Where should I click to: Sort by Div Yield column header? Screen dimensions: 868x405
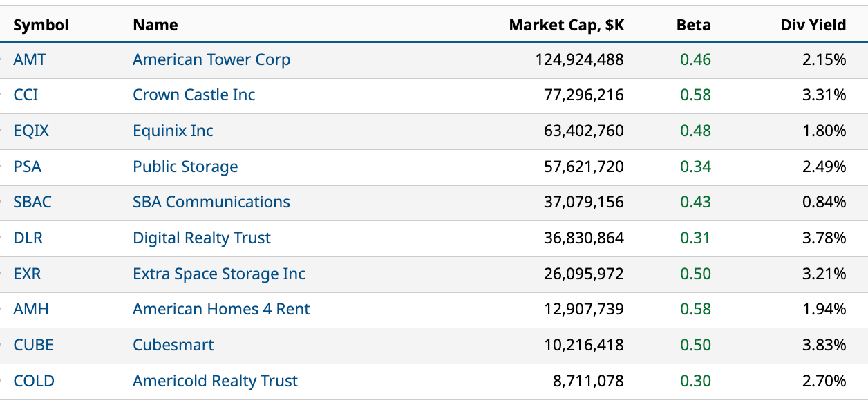[813, 26]
